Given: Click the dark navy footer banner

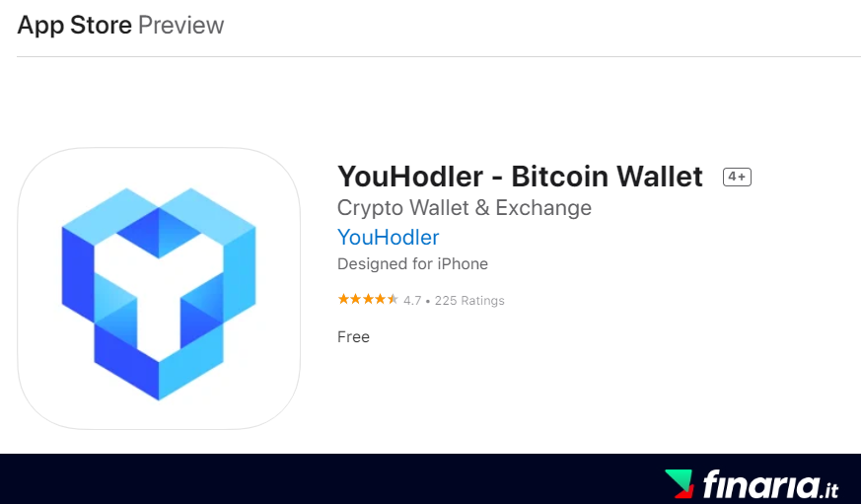Looking at the screenshot, I should coord(430,478).
